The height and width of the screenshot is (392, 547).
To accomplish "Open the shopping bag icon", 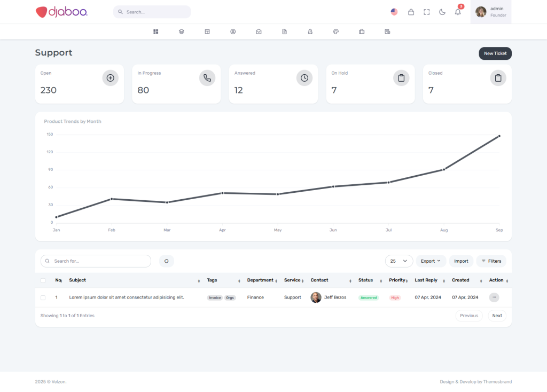I will tap(411, 12).
